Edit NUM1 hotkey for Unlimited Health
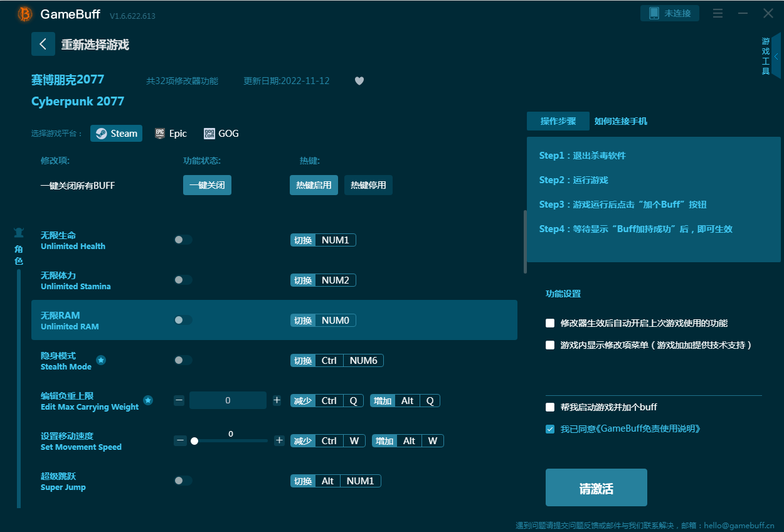This screenshot has width=784, height=532. tap(336, 240)
